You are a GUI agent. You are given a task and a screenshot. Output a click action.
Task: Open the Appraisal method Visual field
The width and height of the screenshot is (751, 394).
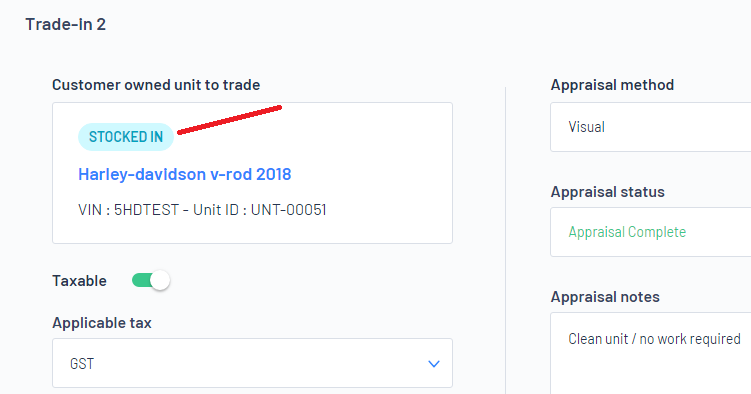click(x=650, y=127)
